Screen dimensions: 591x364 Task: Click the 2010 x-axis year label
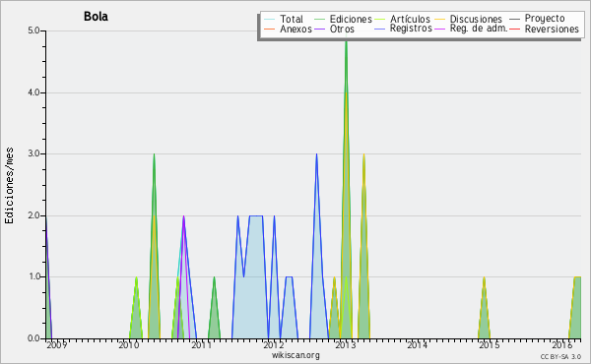click(129, 344)
